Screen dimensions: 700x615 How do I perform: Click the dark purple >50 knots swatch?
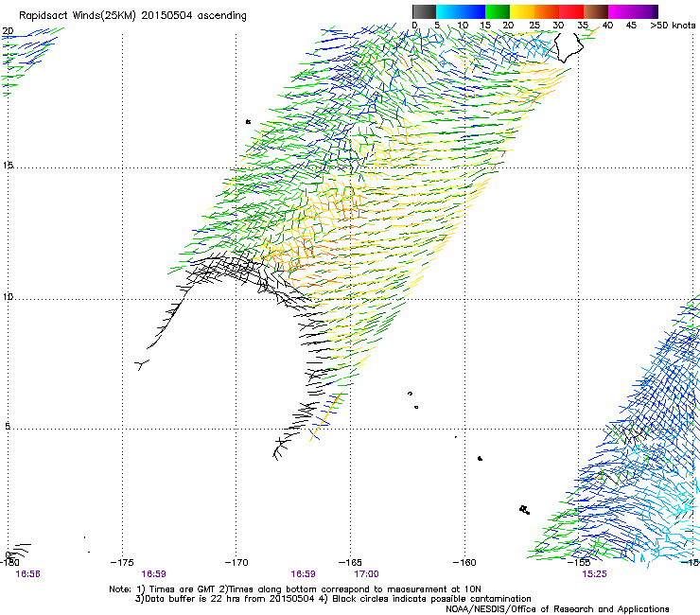tap(655, 11)
